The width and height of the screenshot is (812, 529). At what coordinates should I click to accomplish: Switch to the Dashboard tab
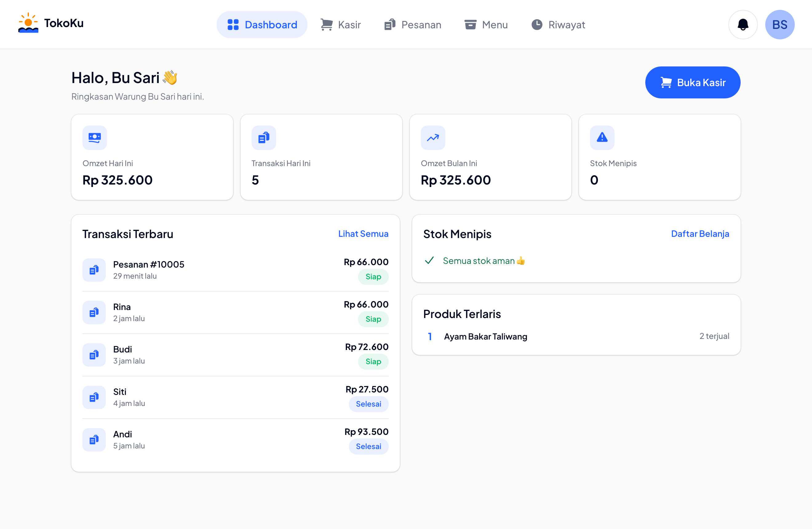click(x=262, y=25)
